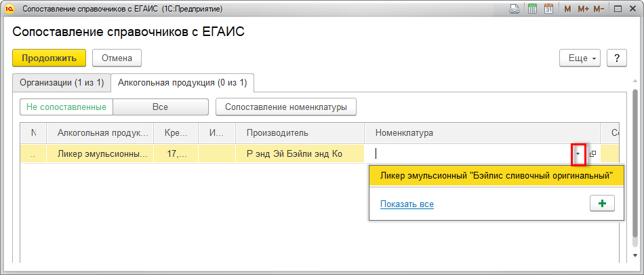This screenshot has width=644, height=275.
Task: Open the calendar icon in title bar
Action: click(x=548, y=10)
